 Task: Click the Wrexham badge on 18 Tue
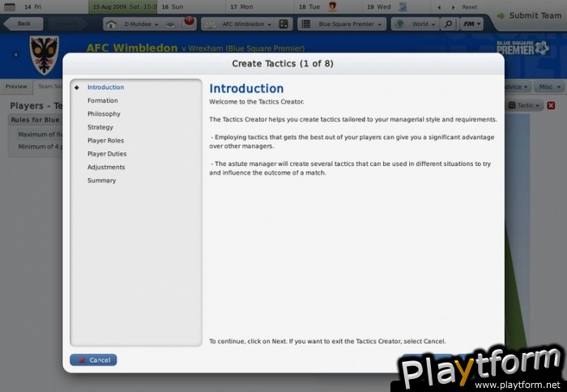332,6
